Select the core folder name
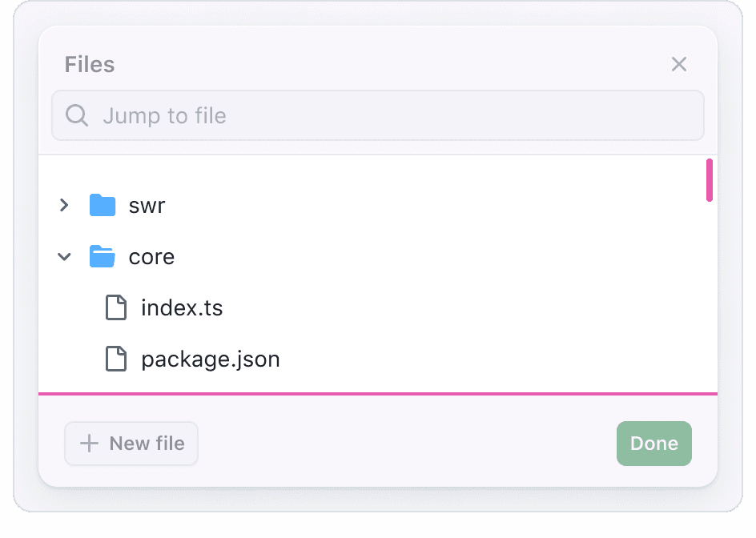This screenshot has height=538, width=756. pyautogui.click(x=151, y=257)
